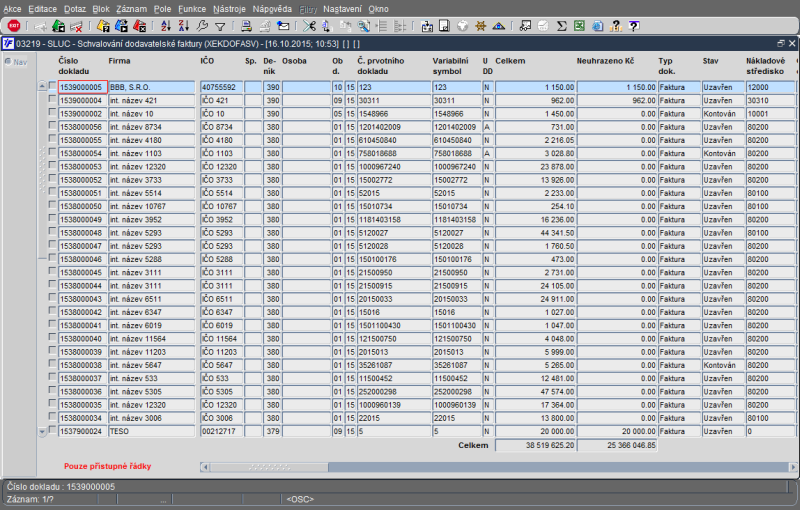This screenshot has height=510, width=800.
Task: Click the funnel filter icon
Action: (220, 26)
